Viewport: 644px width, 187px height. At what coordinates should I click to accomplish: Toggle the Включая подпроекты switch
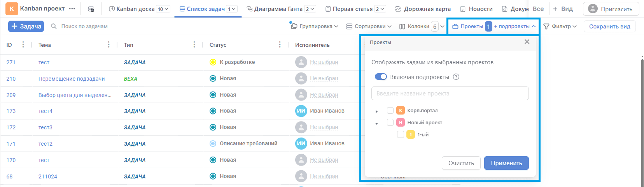(x=381, y=77)
